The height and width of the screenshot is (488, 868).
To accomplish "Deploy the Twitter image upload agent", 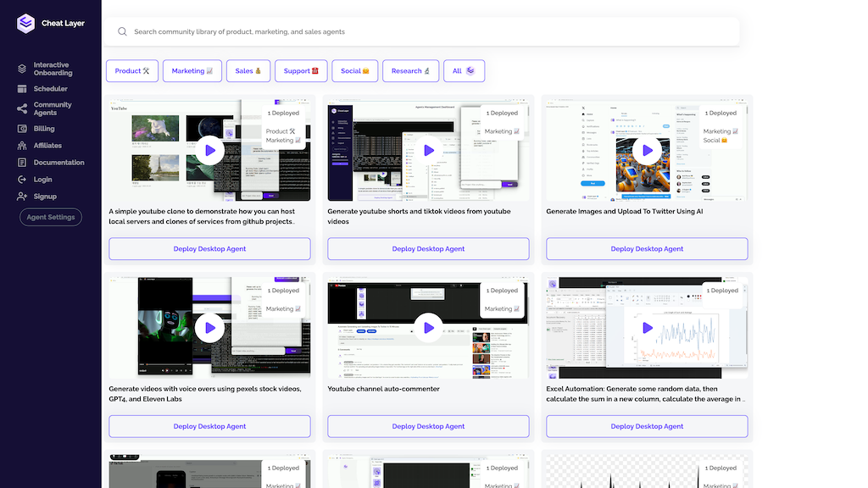I will (647, 249).
